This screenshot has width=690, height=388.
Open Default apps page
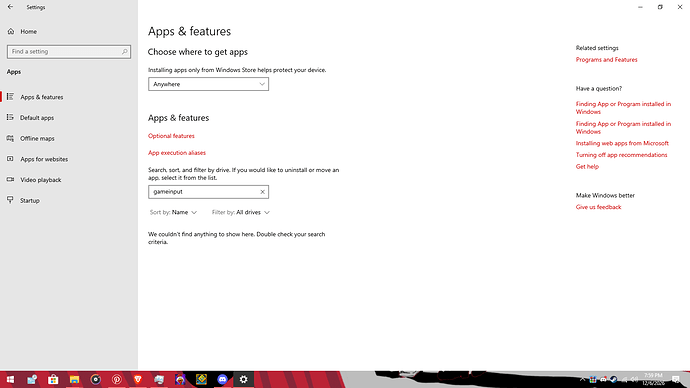pyautogui.click(x=37, y=117)
